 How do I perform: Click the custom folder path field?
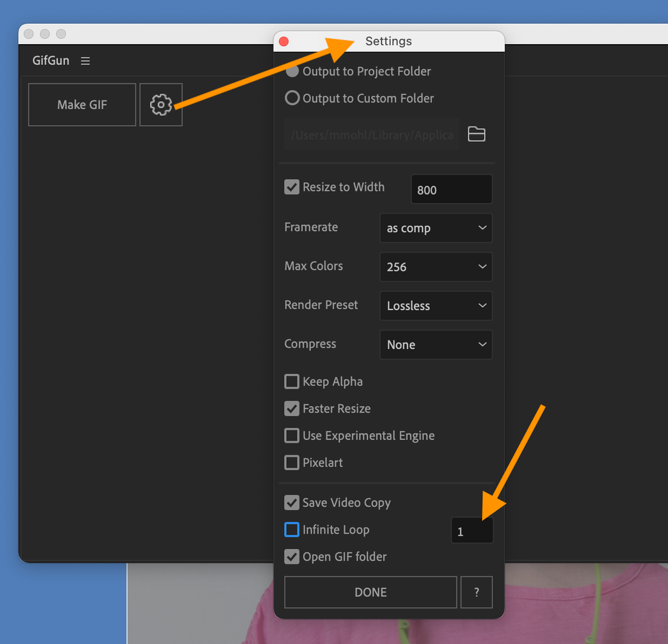pyautogui.click(x=372, y=134)
